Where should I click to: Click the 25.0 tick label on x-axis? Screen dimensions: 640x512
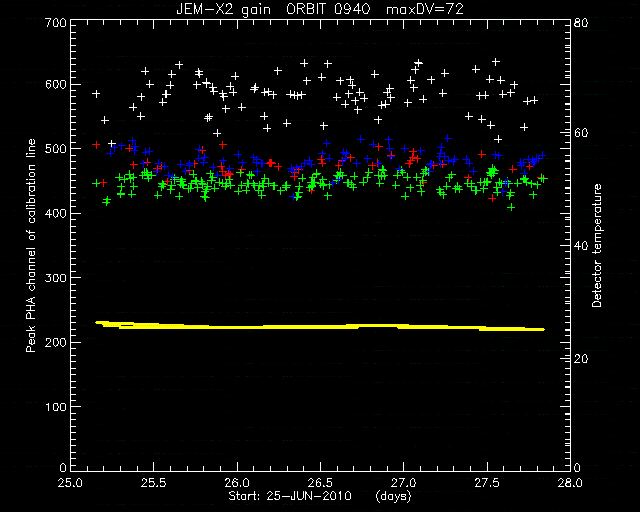point(70,483)
